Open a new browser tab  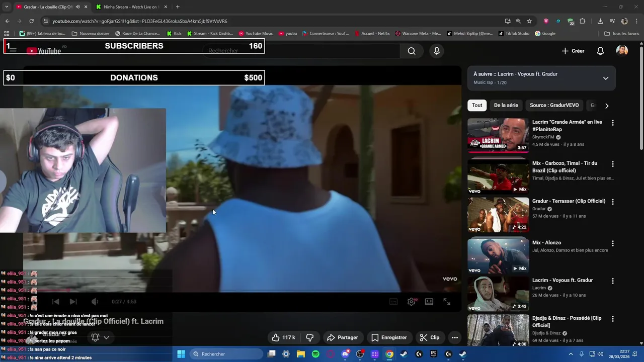point(178,7)
